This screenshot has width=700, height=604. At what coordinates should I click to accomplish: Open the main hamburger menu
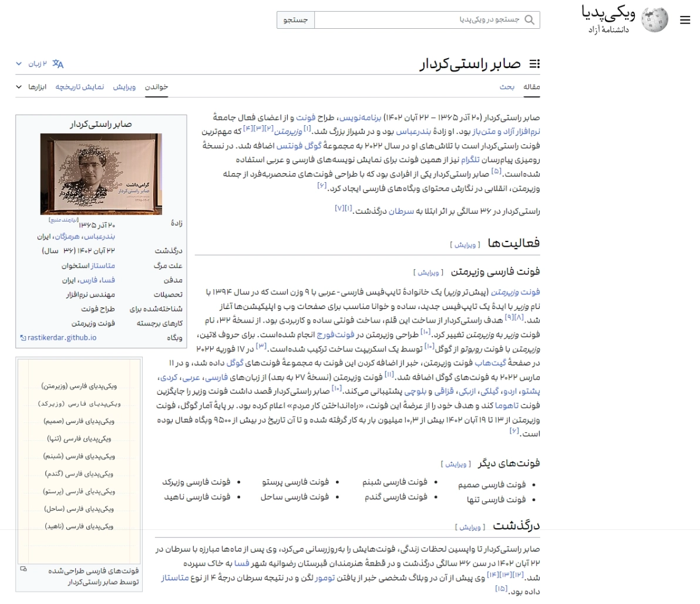(x=685, y=20)
